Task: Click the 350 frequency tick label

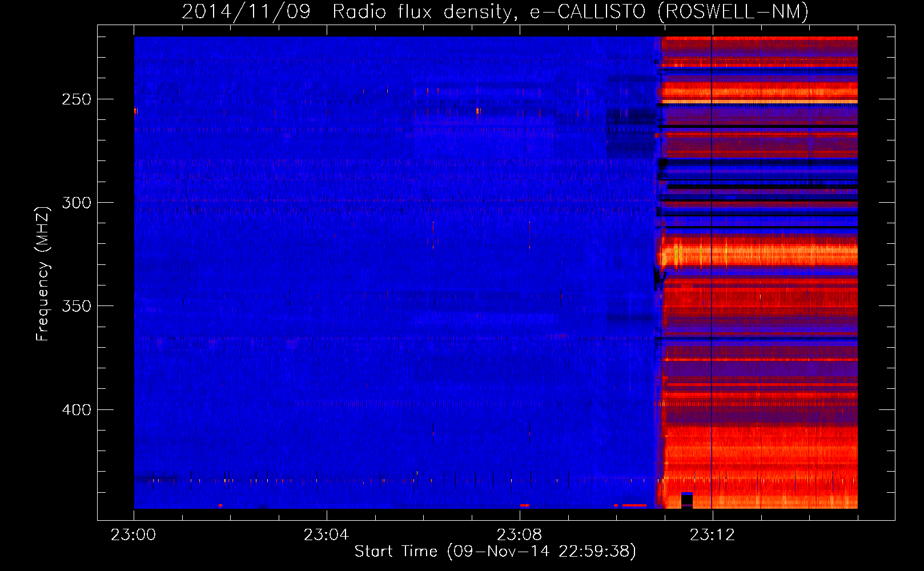Action: click(77, 306)
